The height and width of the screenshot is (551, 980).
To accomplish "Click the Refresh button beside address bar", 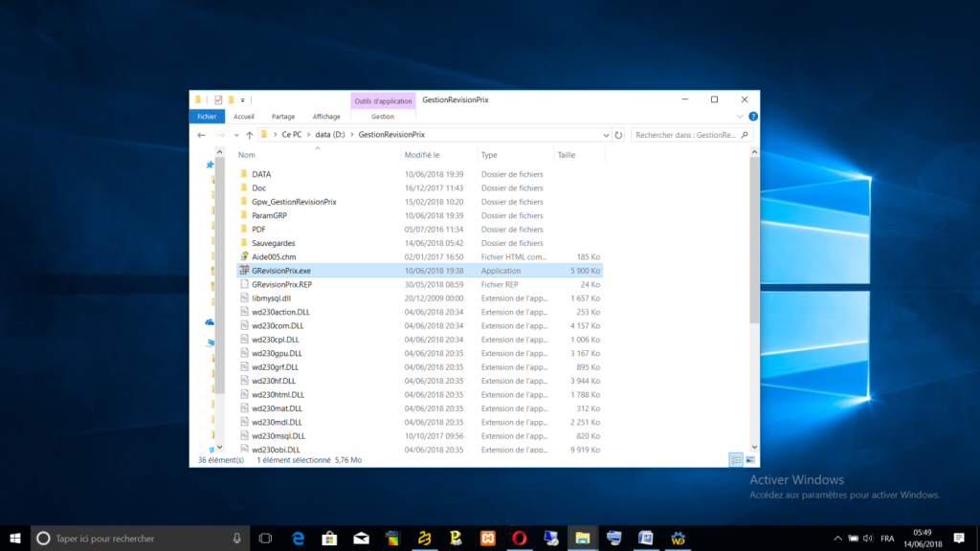I will pyautogui.click(x=619, y=136).
